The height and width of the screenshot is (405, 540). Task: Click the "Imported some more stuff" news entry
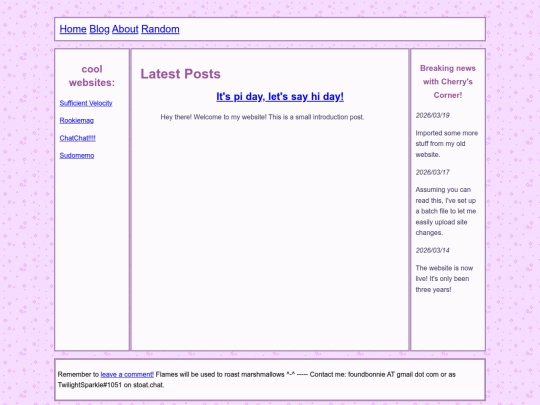point(447,144)
